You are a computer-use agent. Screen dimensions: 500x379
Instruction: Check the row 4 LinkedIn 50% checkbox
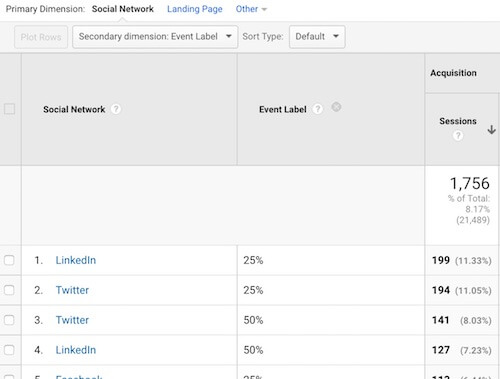pos(9,350)
